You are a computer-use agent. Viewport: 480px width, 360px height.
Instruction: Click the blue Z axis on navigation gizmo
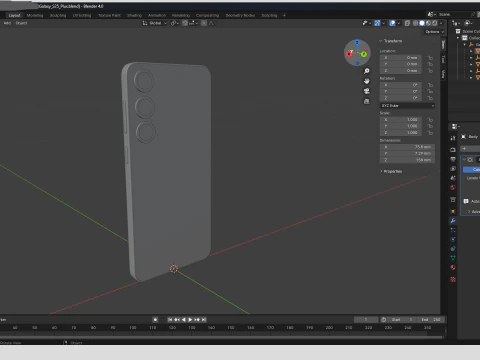[357, 43]
